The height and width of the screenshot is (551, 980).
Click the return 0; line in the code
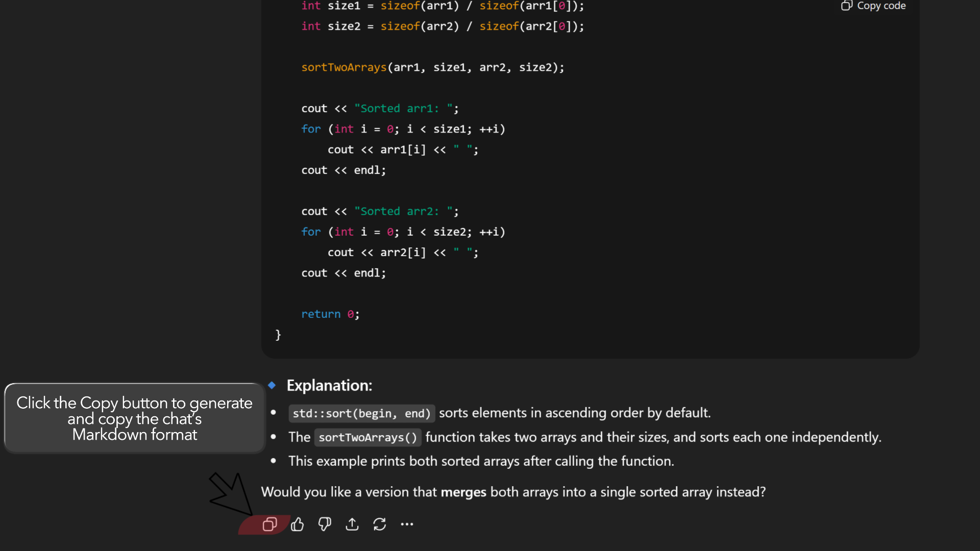[330, 314]
